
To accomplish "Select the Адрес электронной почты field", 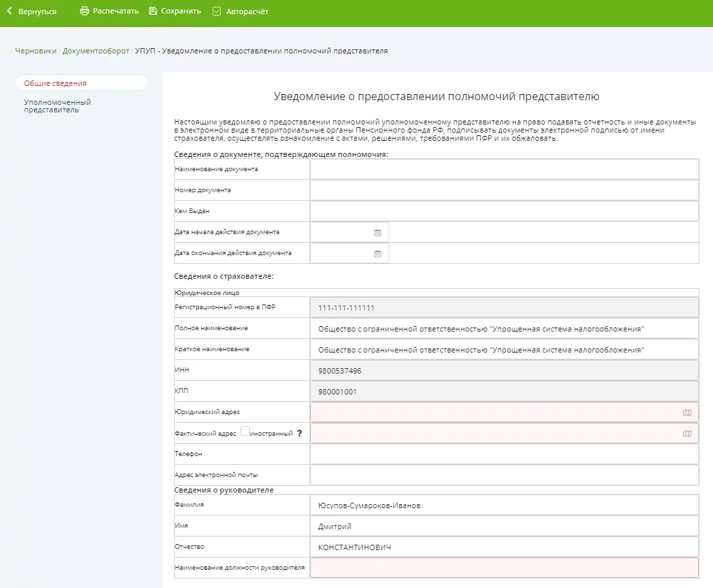I will (504, 475).
